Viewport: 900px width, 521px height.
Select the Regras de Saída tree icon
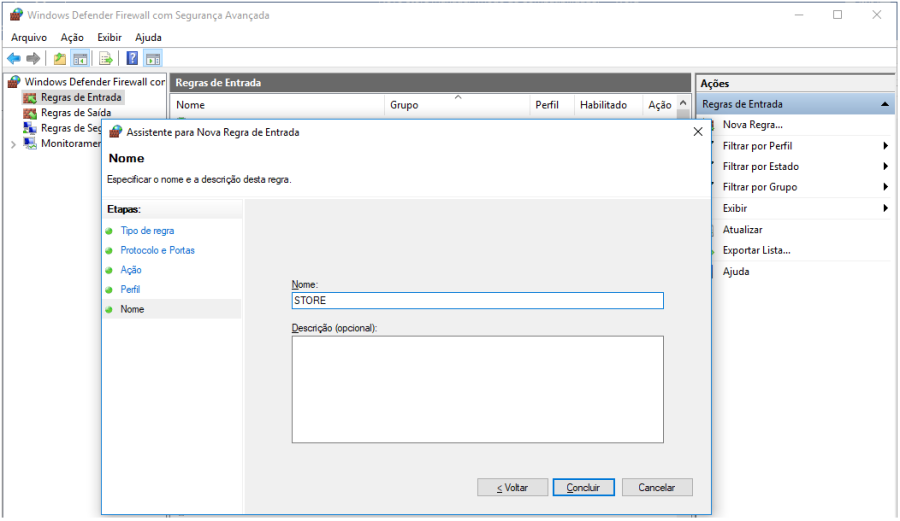(30, 113)
